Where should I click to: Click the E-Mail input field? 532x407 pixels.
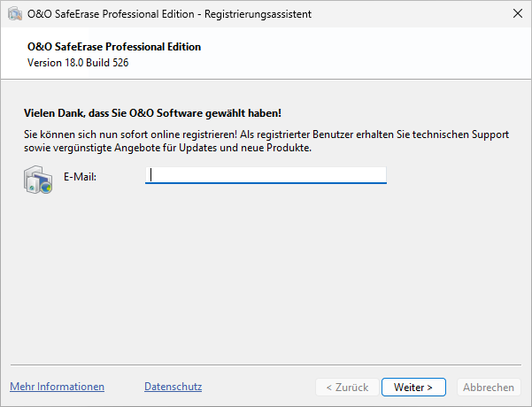tap(266, 175)
